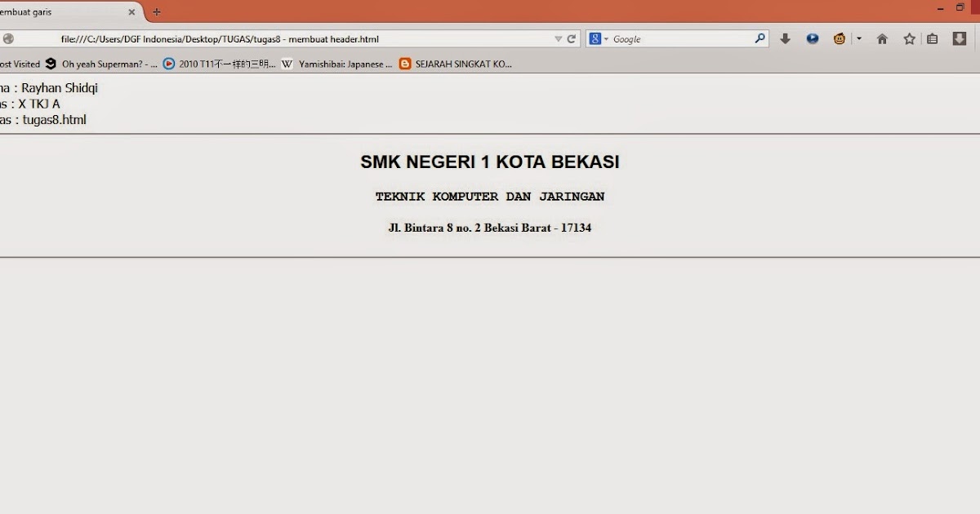Open the 'Most Visited' bookmarks folder
980x514 pixels.
[18, 64]
